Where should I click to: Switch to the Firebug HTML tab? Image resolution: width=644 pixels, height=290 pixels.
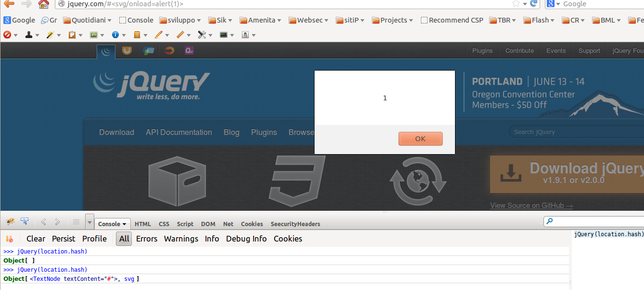tap(143, 224)
